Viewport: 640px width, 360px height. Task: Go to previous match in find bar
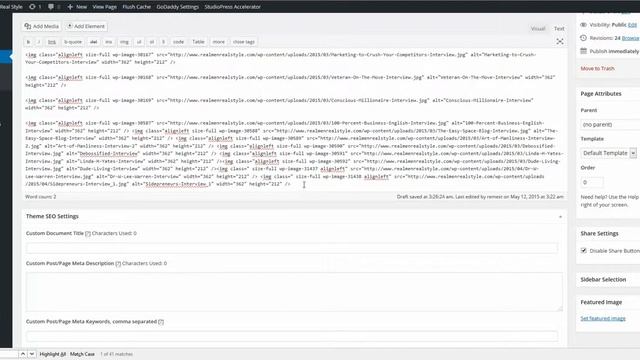pos(23,354)
